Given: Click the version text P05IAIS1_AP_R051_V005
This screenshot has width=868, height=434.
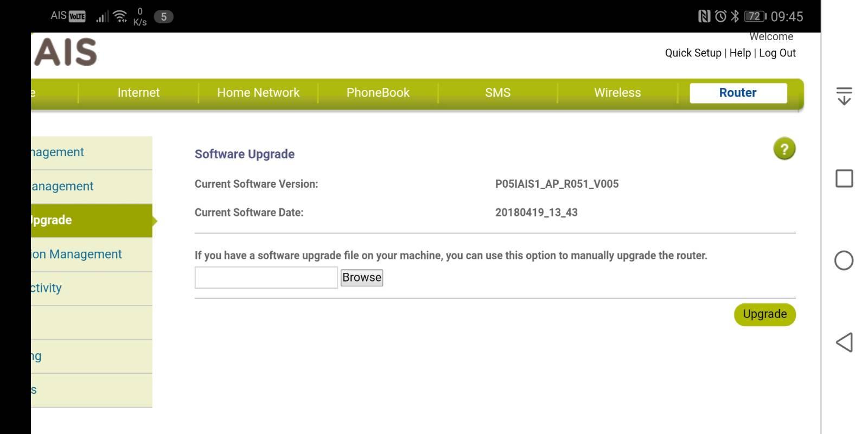Looking at the screenshot, I should pos(557,184).
